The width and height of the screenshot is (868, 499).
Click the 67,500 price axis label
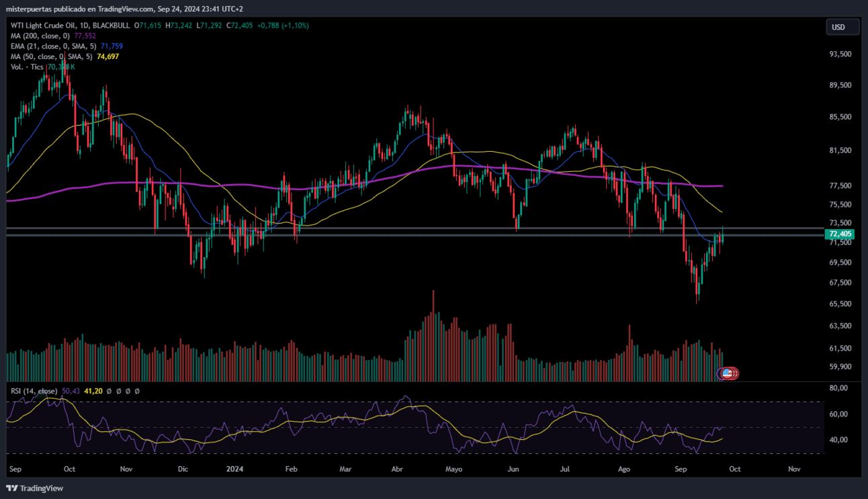pos(841,283)
